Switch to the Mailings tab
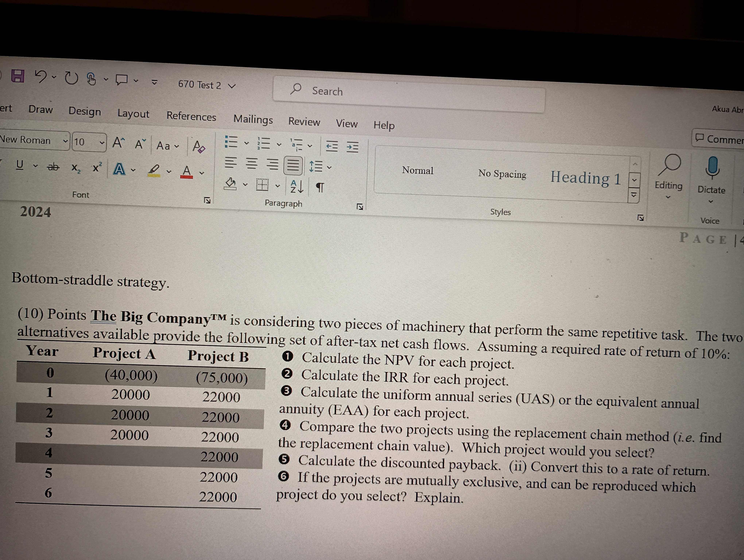The height and width of the screenshot is (560, 744). (253, 119)
